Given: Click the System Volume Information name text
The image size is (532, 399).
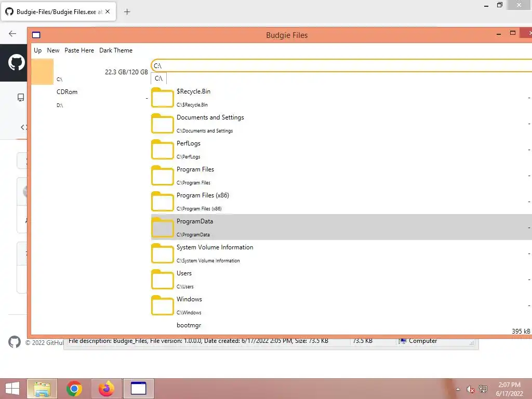Looking at the screenshot, I should click(215, 247).
